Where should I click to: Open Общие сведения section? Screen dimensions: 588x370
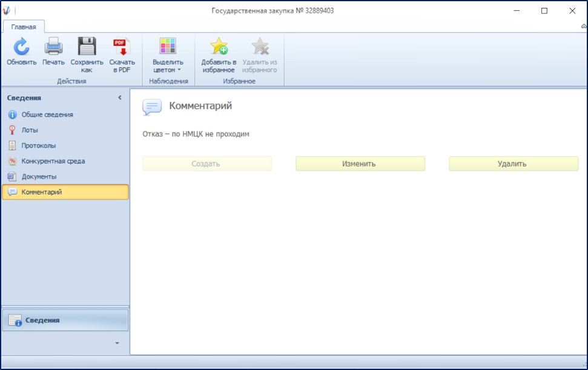click(65, 114)
